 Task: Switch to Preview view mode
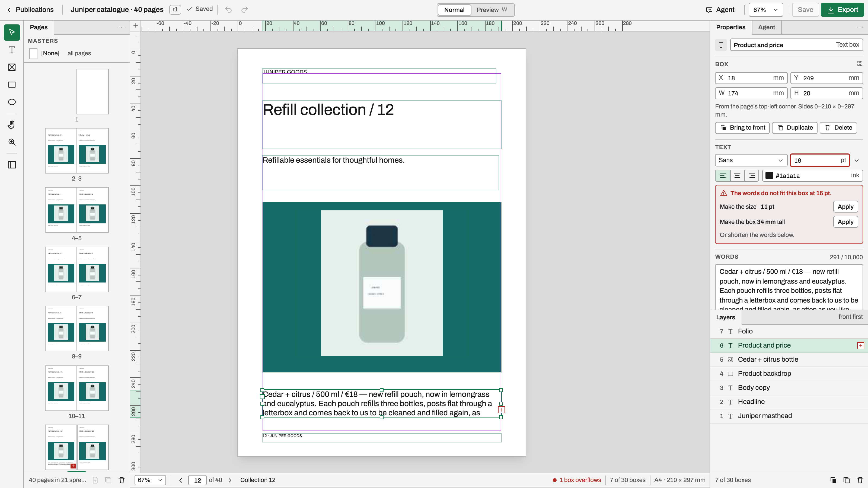[492, 10]
